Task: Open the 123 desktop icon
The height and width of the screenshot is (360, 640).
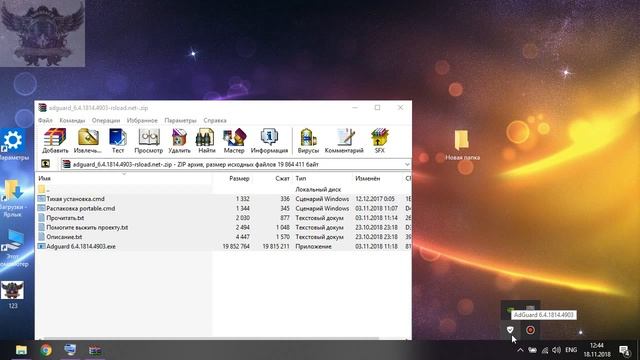Action: point(13,294)
